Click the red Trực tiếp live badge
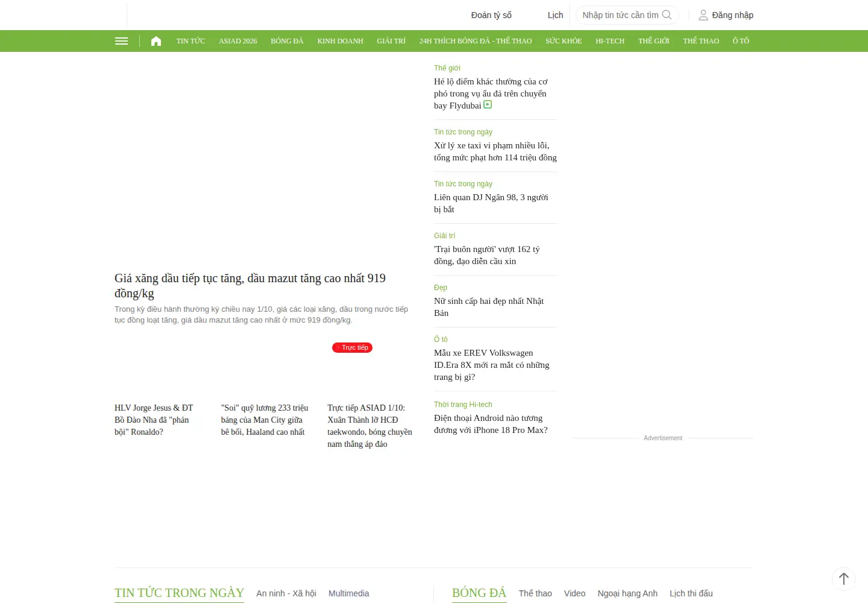The image size is (868, 603). pyautogui.click(x=353, y=347)
